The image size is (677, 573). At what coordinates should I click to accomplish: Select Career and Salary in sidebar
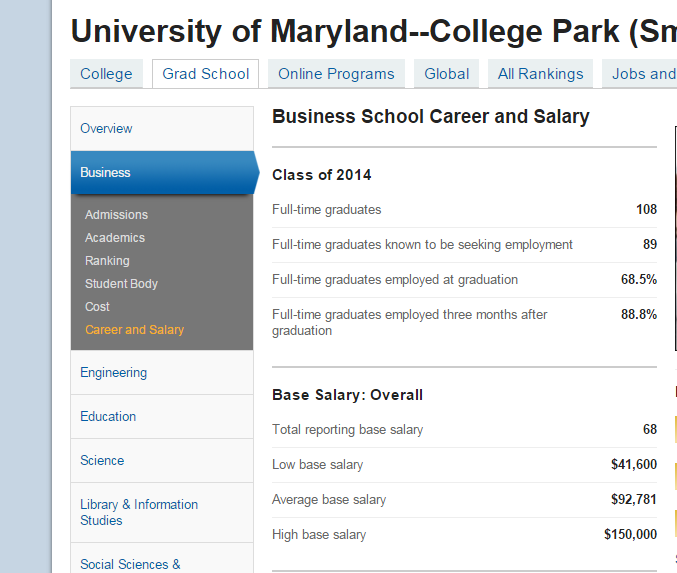[x=134, y=330]
